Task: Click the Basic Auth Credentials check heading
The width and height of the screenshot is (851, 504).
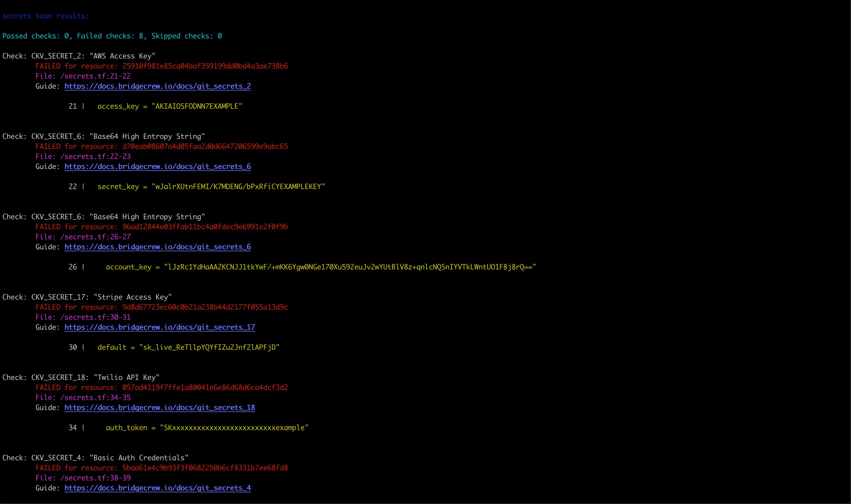Action: click(x=95, y=458)
